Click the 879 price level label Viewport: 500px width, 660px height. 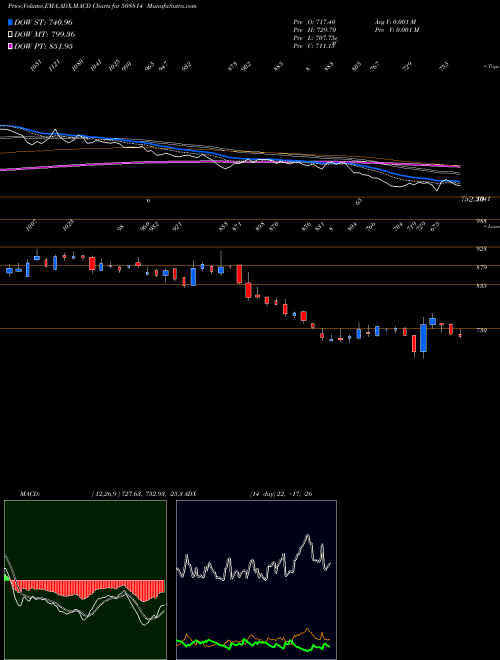(481, 267)
